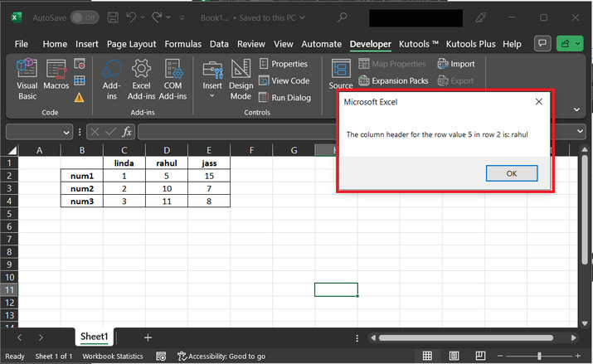This screenshot has width=593, height=364.
Task: Switch to Page Layout view icon
Action: coord(456,356)
